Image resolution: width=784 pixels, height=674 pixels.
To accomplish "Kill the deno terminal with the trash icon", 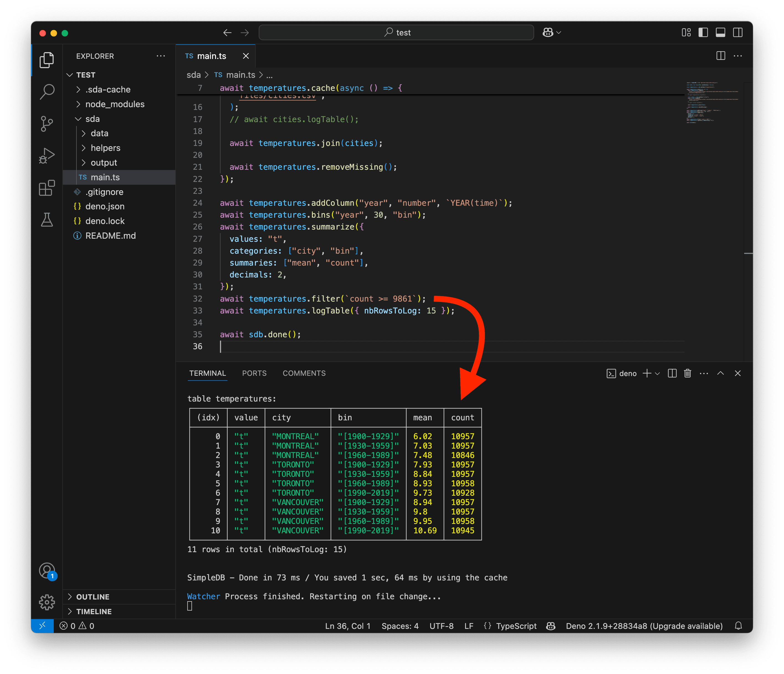I will point(688,373).
